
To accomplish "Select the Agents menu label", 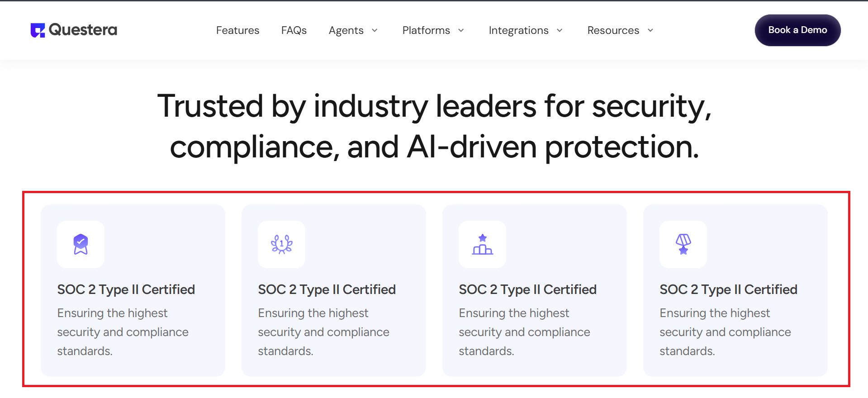I will coord(346,30).
